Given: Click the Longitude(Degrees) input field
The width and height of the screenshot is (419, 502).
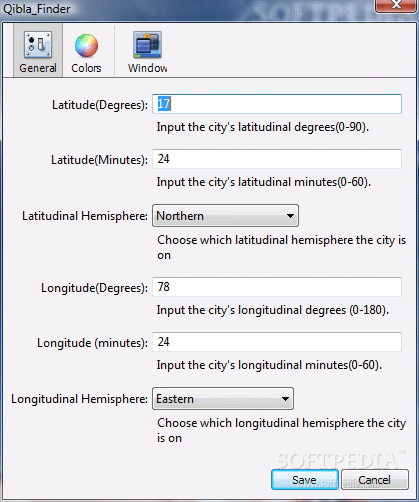Looking at the screenshot, I should (x=277, y=287).
